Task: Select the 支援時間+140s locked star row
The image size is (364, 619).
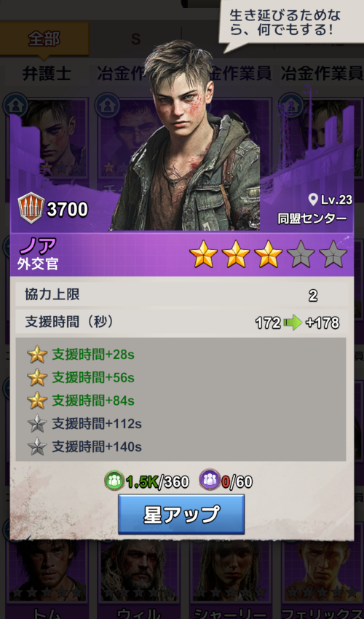Action: 181,446
